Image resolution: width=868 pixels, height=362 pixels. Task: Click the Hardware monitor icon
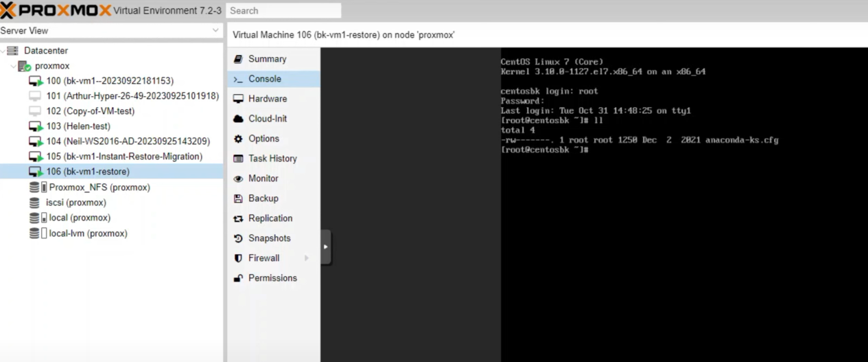point(238,99)
